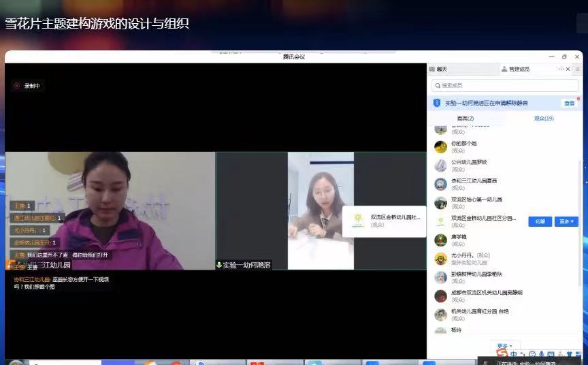The image size is (588, 365).
Task: Click the member list scrollbar
Action: click(x=580, y=204)
